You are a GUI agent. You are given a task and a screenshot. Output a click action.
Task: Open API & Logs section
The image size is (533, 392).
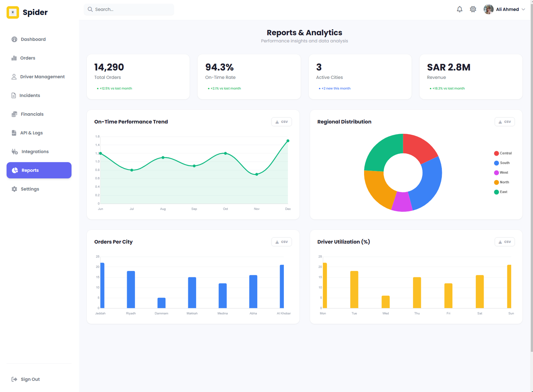(x=31, y=133)
